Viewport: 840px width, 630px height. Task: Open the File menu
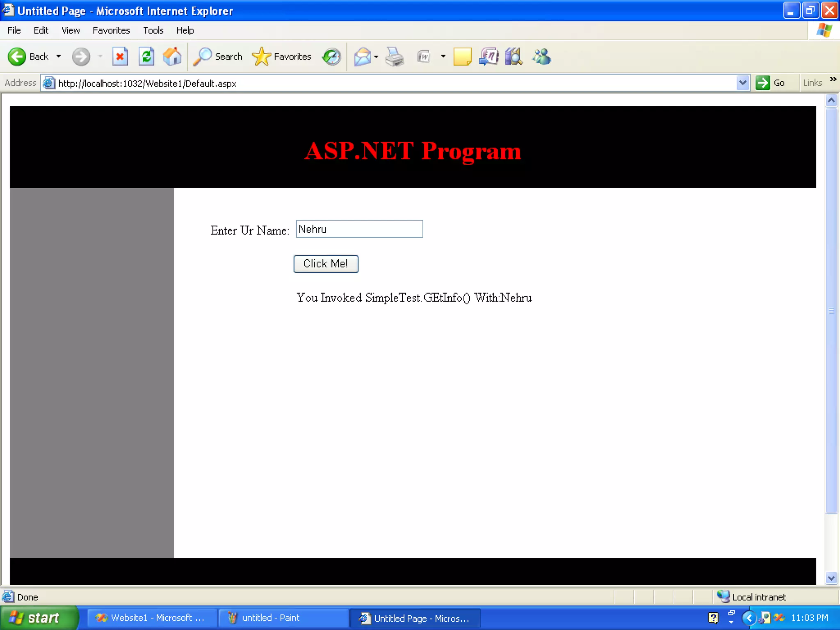(14, 30)
